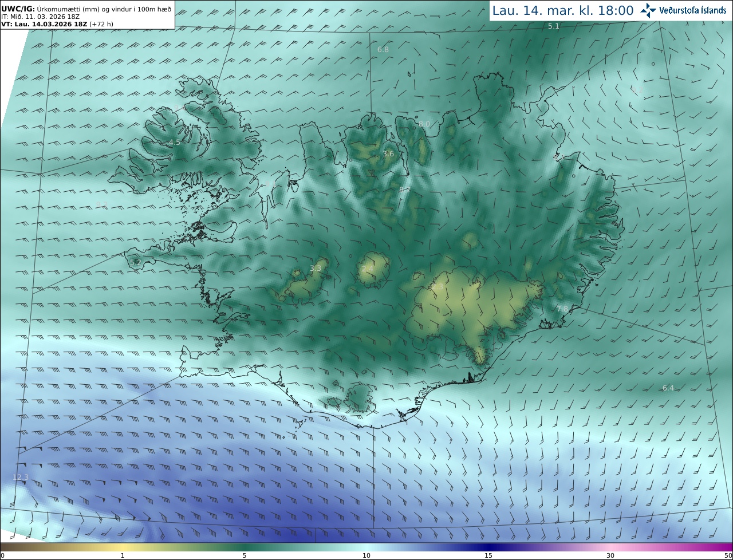The height and width of the screenshot is (560, 733).
Task: Click the 1 tick on the color scale
Action: click(x=123, y=555)
